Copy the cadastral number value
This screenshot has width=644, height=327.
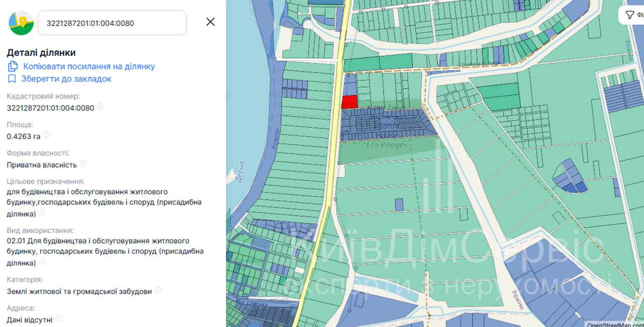pyautogui.click(x=101, y=107)
